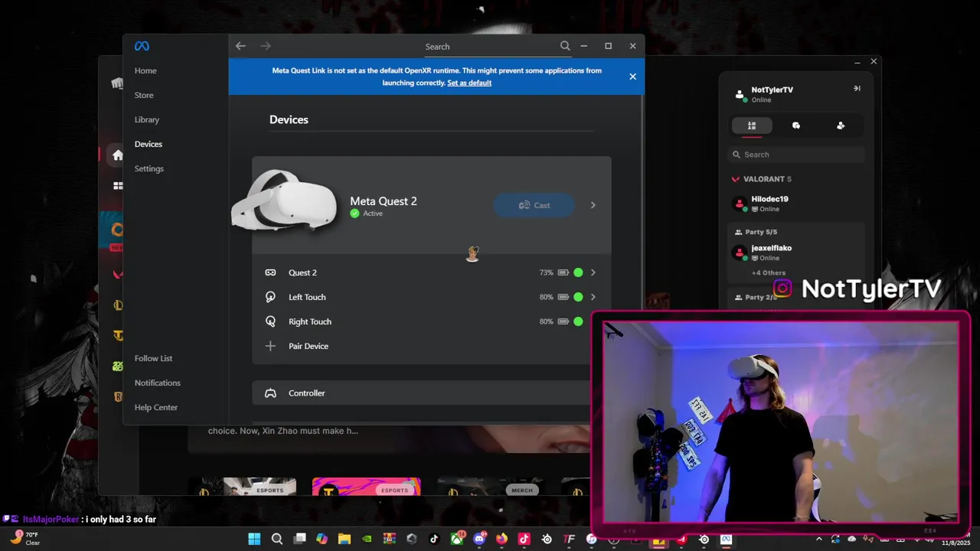Dismiss the OpenXR runtime banner
Screen dimensions: 980x551
(632, 77)
